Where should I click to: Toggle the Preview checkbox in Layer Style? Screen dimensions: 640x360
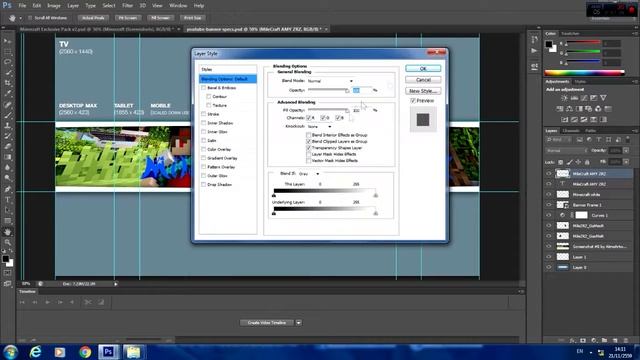pyautogui.click(x=413, y=100)
